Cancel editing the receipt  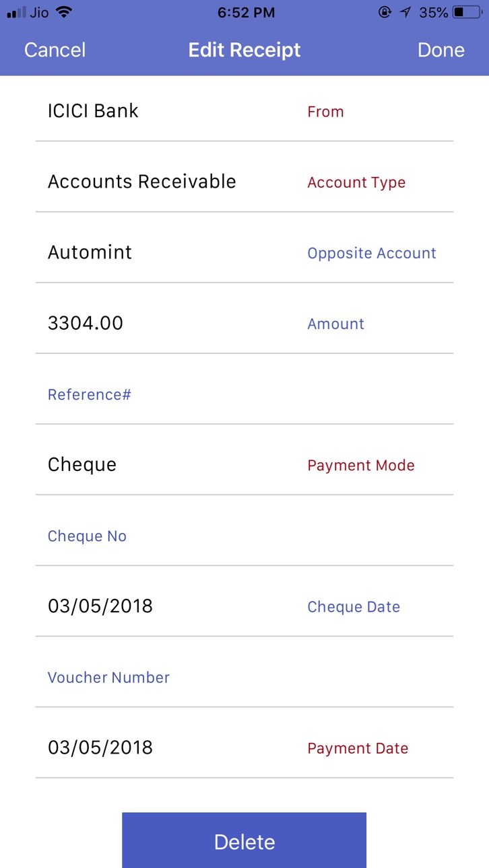click(55, 50)
